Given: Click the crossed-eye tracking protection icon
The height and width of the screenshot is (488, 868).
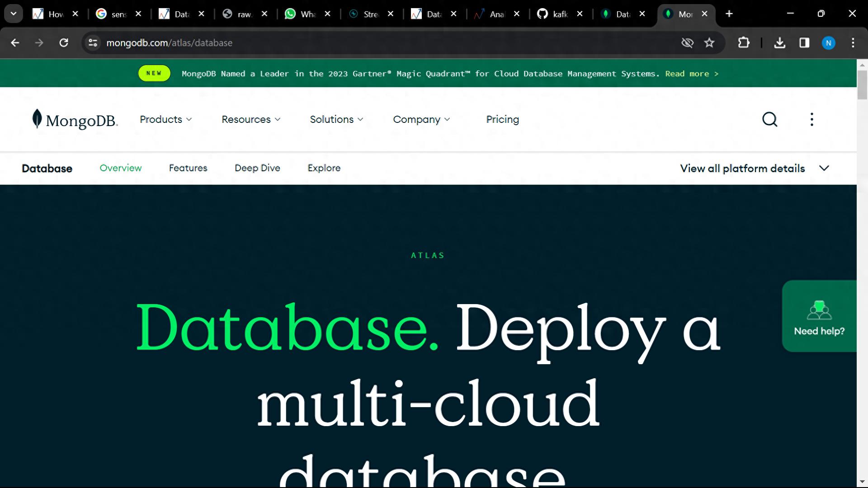Looking at the screenshot, I should [687, 43].
